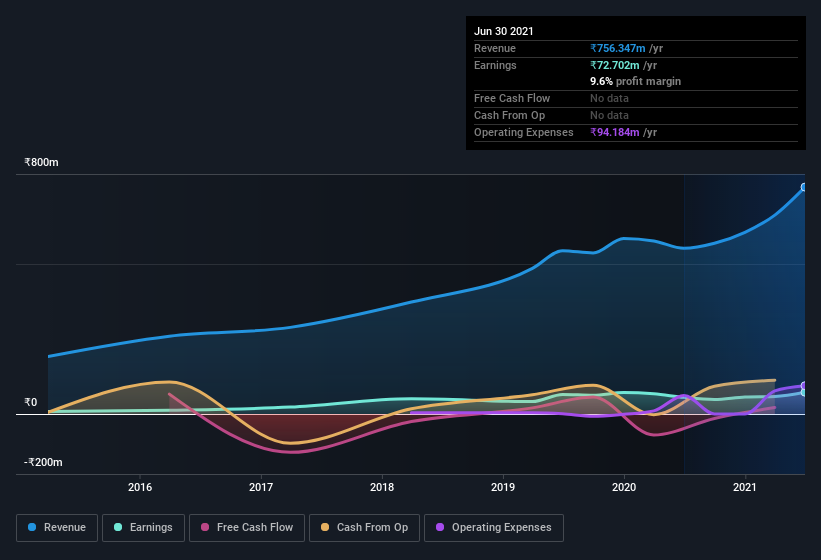Click the Earnings tooltip row label

click(495, 65)
